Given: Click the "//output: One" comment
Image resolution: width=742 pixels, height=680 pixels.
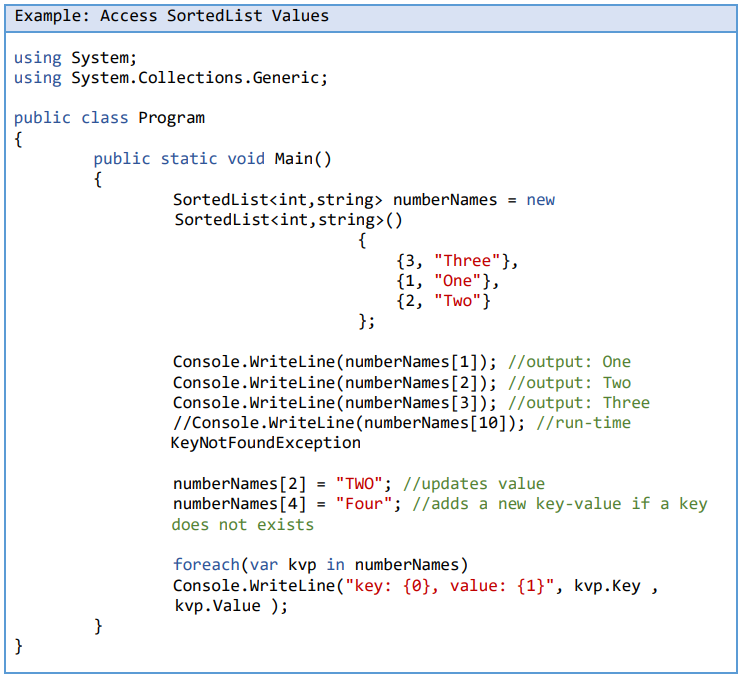Looking at the screenshot, I should (569, 362).
